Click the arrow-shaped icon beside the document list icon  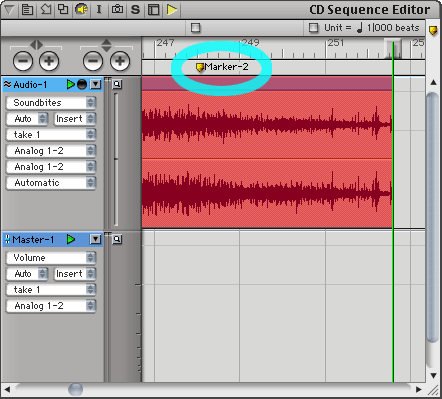(46, 9)
